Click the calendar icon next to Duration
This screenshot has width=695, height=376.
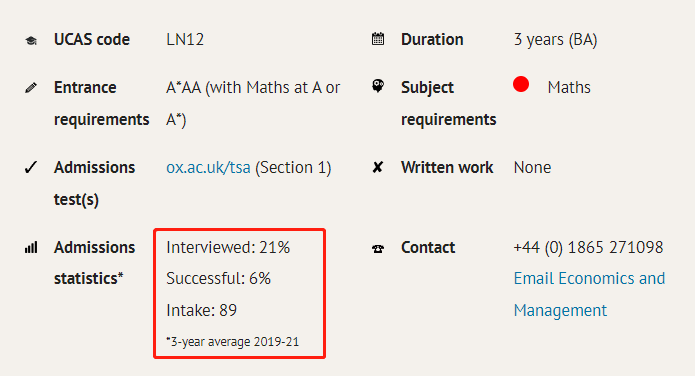coord(378,39)
